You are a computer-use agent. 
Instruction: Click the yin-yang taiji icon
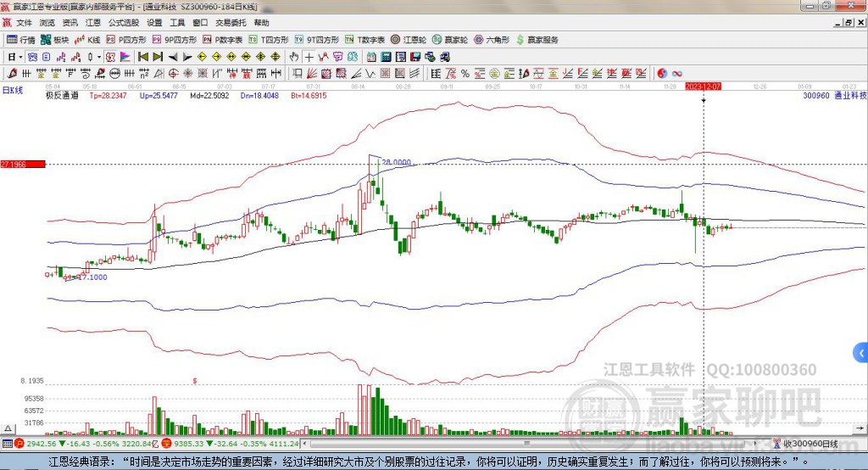tap(662, 73)
